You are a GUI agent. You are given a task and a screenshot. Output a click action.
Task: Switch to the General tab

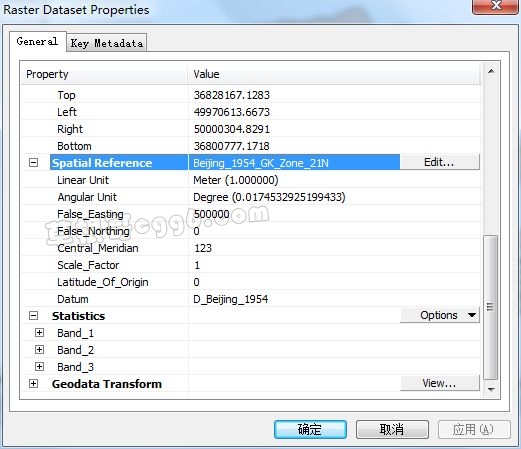tap(37, 41)
